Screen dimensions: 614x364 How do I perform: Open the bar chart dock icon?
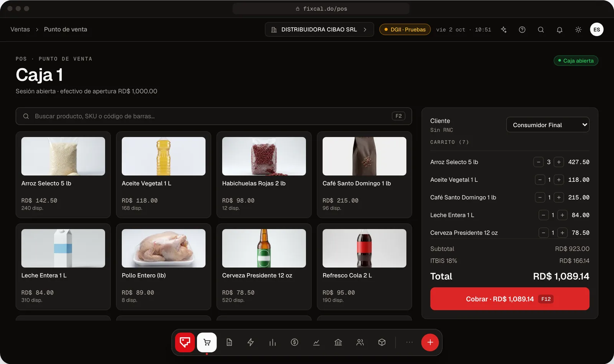click(272, 342)
